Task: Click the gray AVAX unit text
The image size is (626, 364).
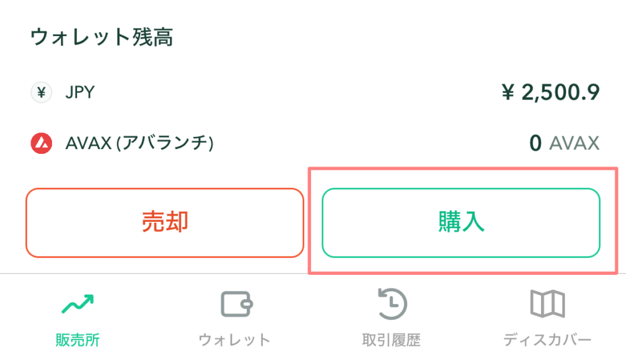Action: pos(574,144)
